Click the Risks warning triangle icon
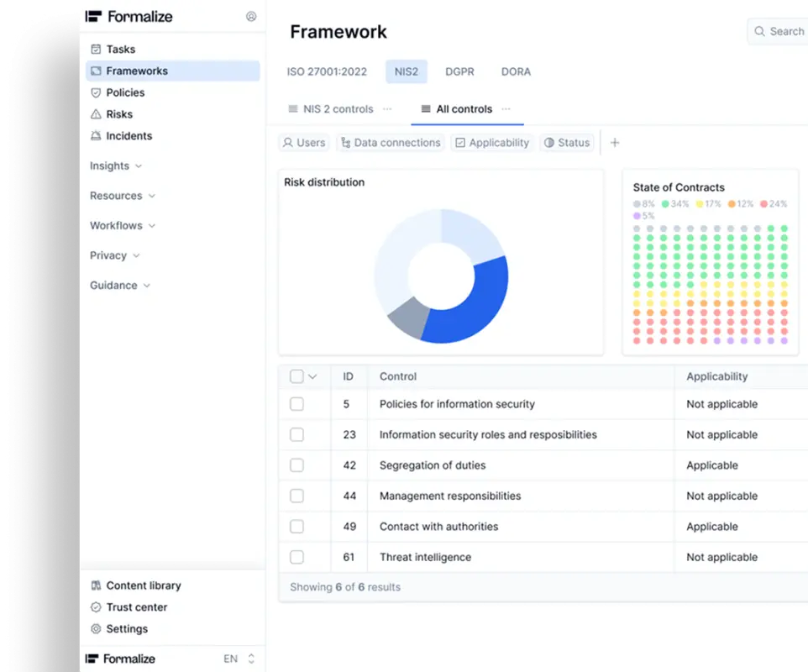Viewport: 808px width, 672px height. 96,115
